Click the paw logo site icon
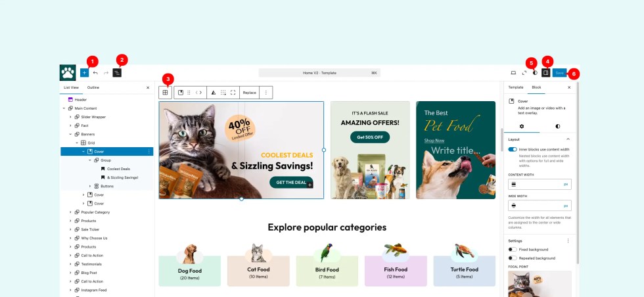Screen dimensions: 644x297 67,73
